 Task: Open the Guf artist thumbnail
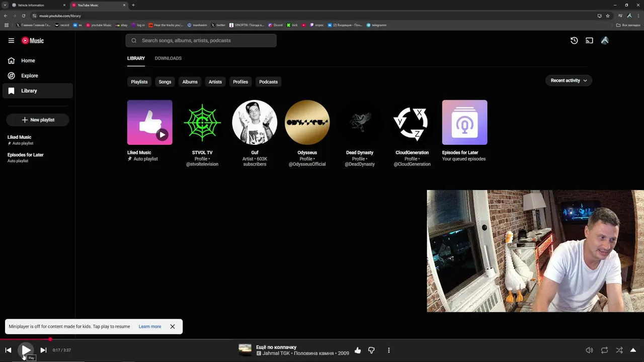(255, 123)
